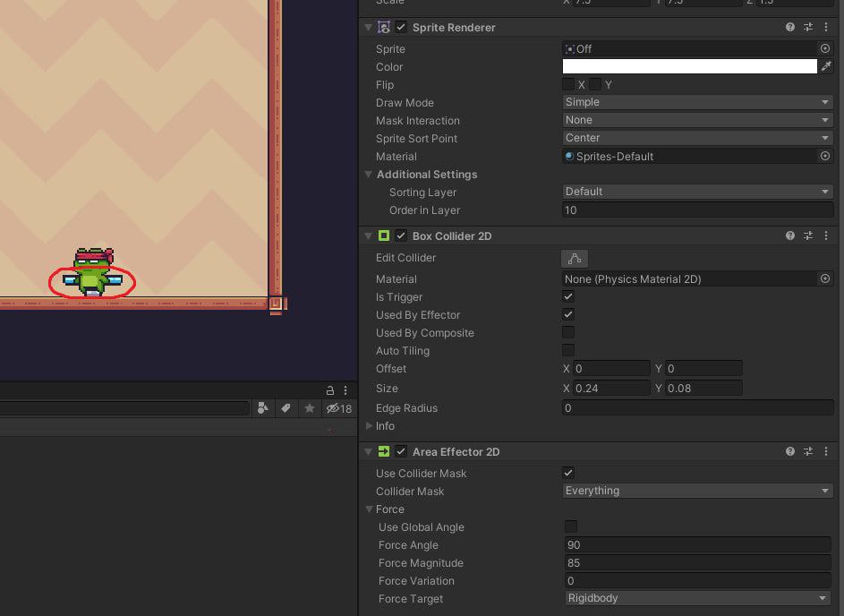
Task: Open Sprite Renderer preset settings
Action: (808, 27)
